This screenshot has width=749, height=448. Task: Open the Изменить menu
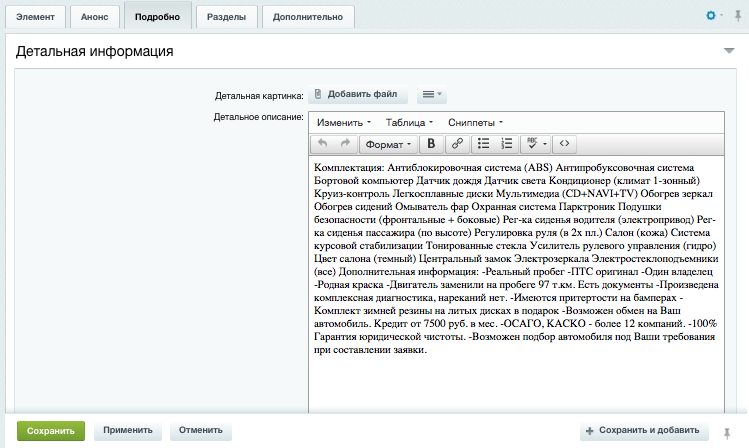coord(343,121)
